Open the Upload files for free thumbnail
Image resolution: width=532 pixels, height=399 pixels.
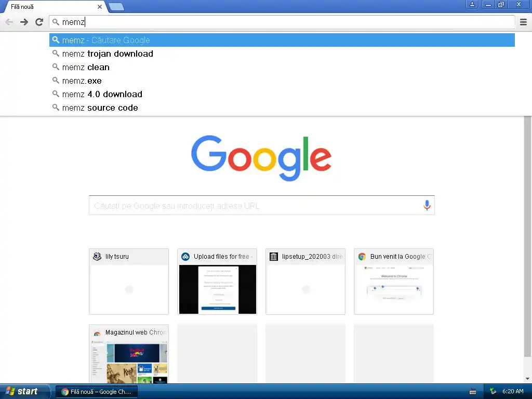[x=217, y=282]
